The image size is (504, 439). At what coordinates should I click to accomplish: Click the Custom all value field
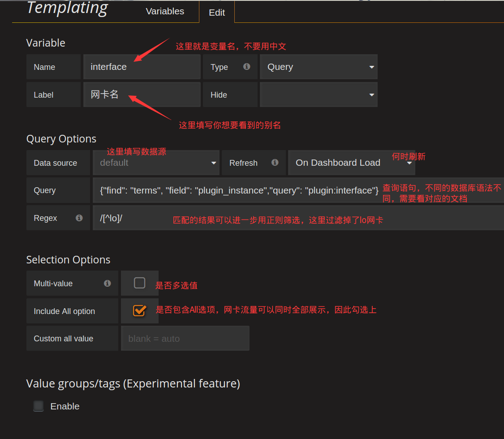185,339
